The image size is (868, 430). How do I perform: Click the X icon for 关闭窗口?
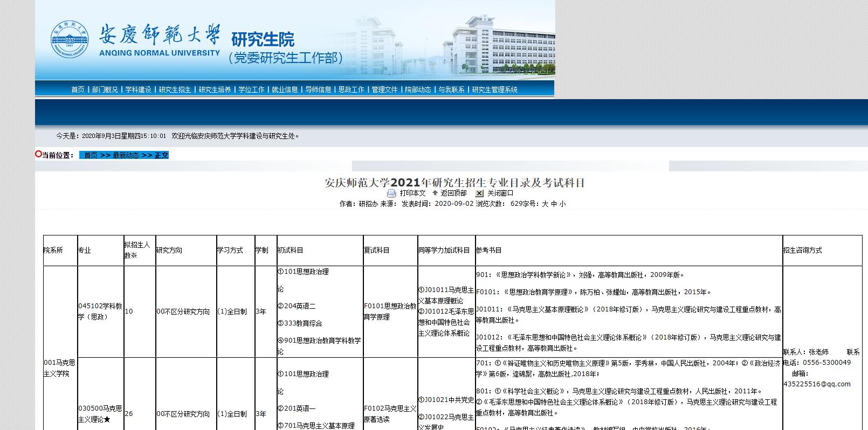[x=479, y=193]
